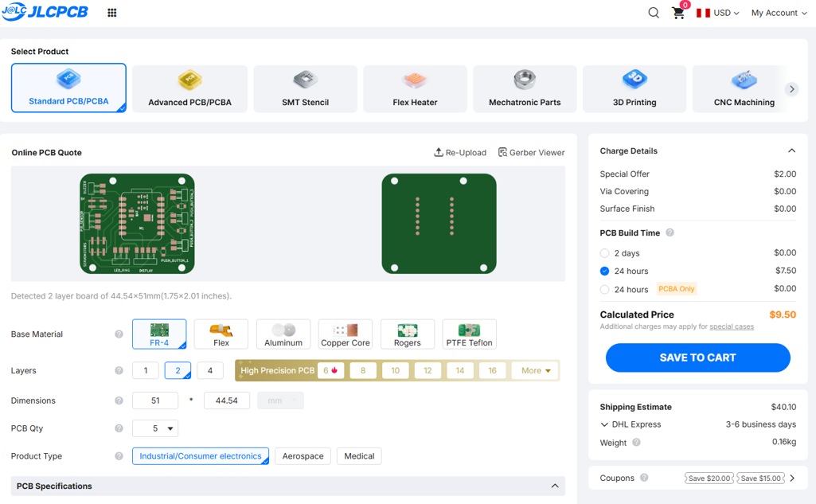
Task: Collapse the PCB Specifications section
Action: 555,486
